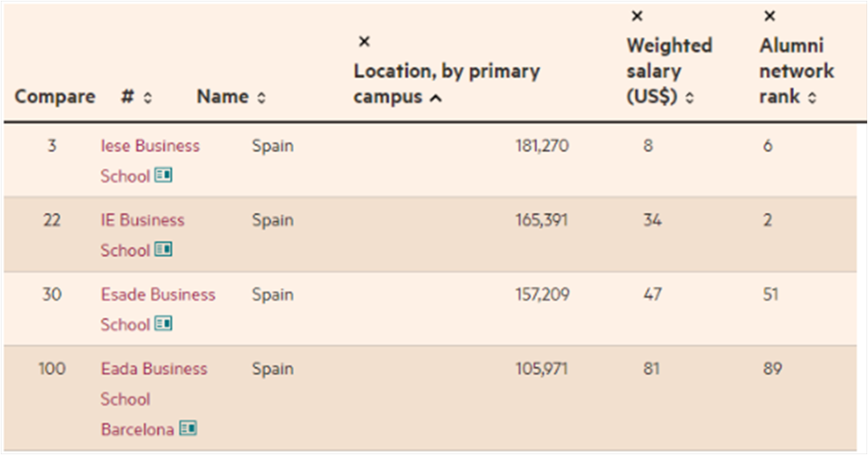Open profile icon beside Esade Business School
This screenshot has width=868, height=455.
coord(163,323)
